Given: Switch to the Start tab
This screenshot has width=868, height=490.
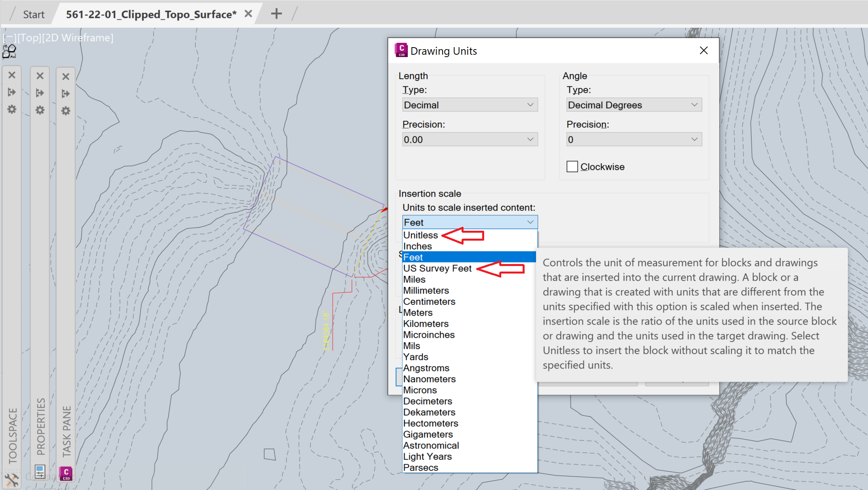Looking at the screenshot, I should point(33,14).
